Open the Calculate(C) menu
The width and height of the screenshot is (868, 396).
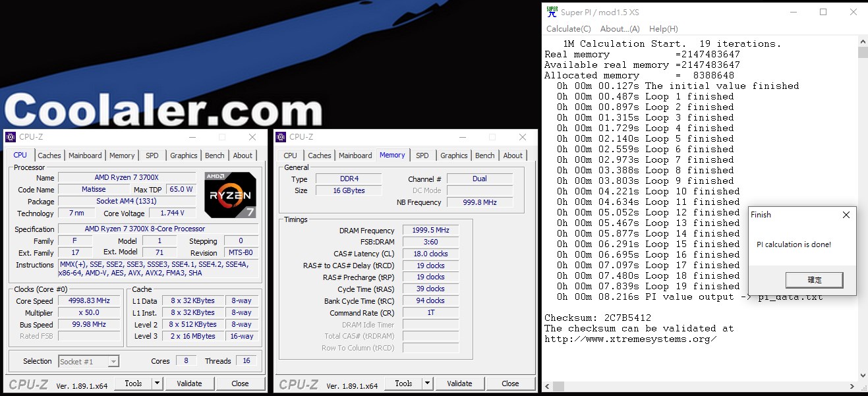[569, 29]
